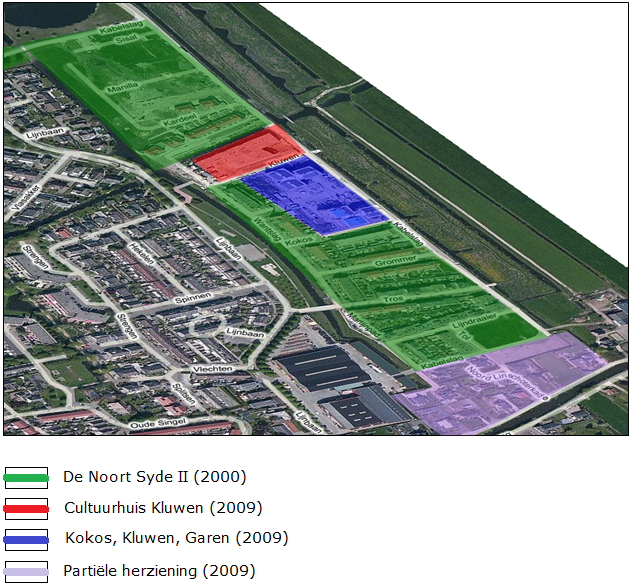Screen dimensions: 634x587
Task: Select the 'Cultuurhuis Kluwen (2009)' legend label
Action: 163,507
